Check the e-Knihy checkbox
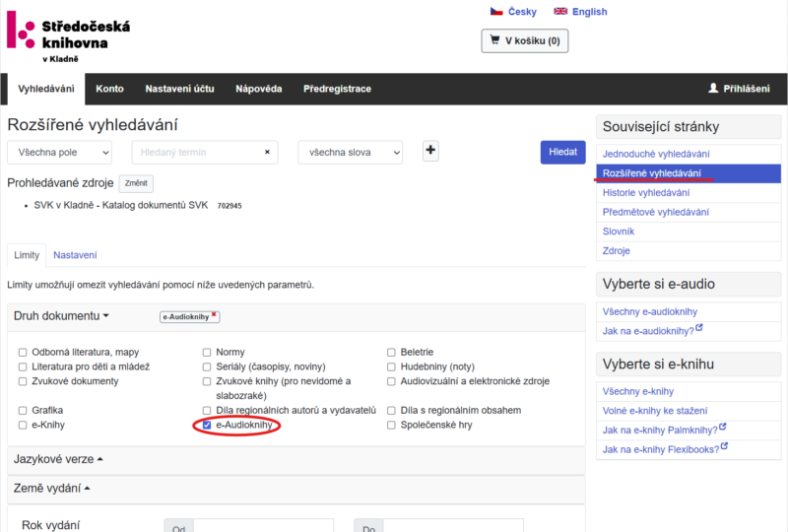 point(23,425)
